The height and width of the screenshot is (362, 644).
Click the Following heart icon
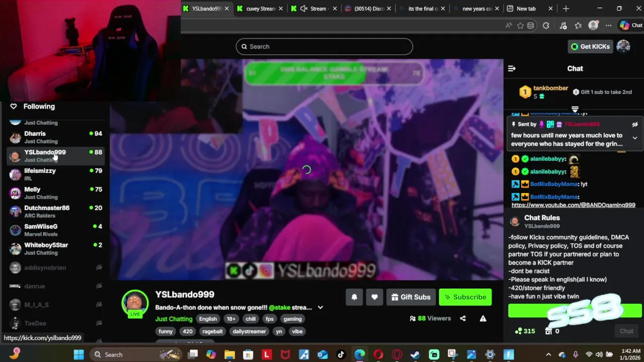coord(14,107)
